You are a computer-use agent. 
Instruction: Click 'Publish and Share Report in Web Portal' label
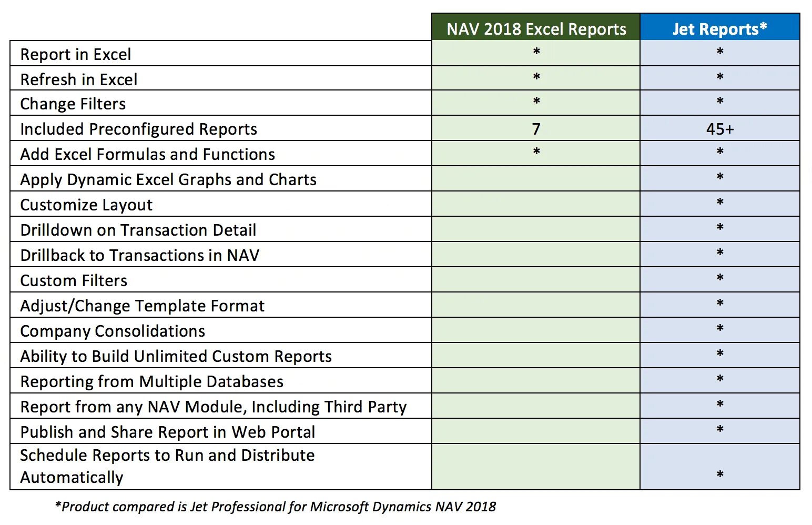168,432
